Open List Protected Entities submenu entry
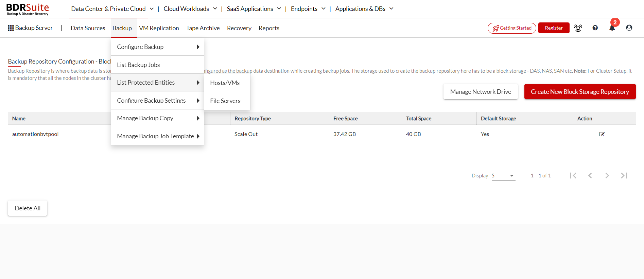Viewport: 644px width, 279px height. 157,83
